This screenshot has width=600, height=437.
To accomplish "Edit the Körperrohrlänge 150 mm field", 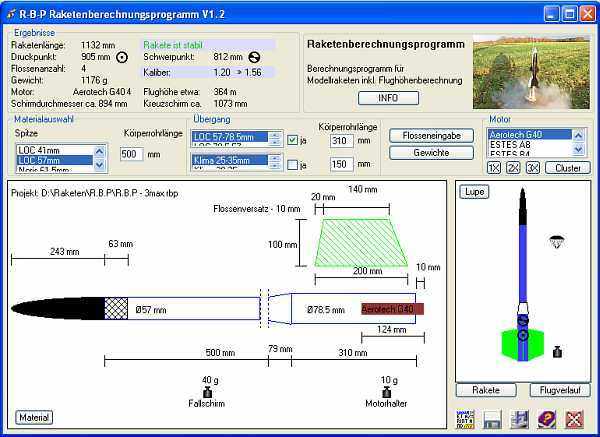I will pos(342,164).
